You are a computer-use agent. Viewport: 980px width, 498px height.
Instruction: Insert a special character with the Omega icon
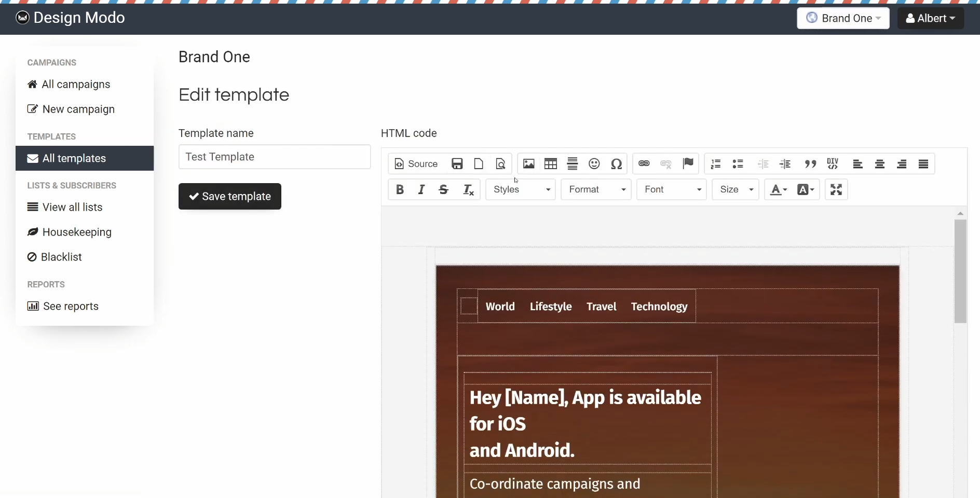[616, 164]
